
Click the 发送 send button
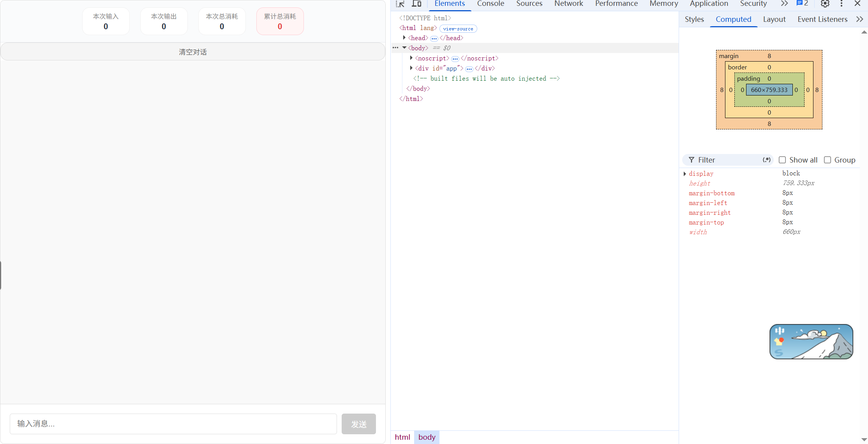359,424
